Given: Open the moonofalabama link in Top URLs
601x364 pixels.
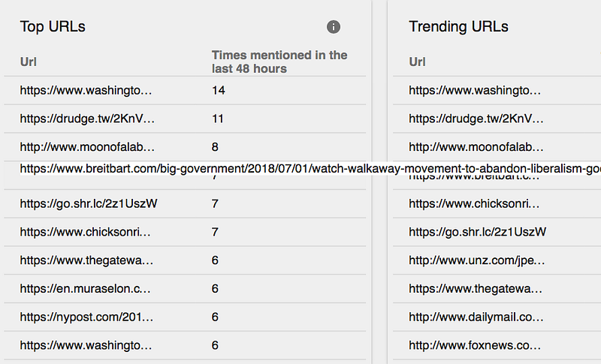Looking at the screenshot, I should (86, 147).
